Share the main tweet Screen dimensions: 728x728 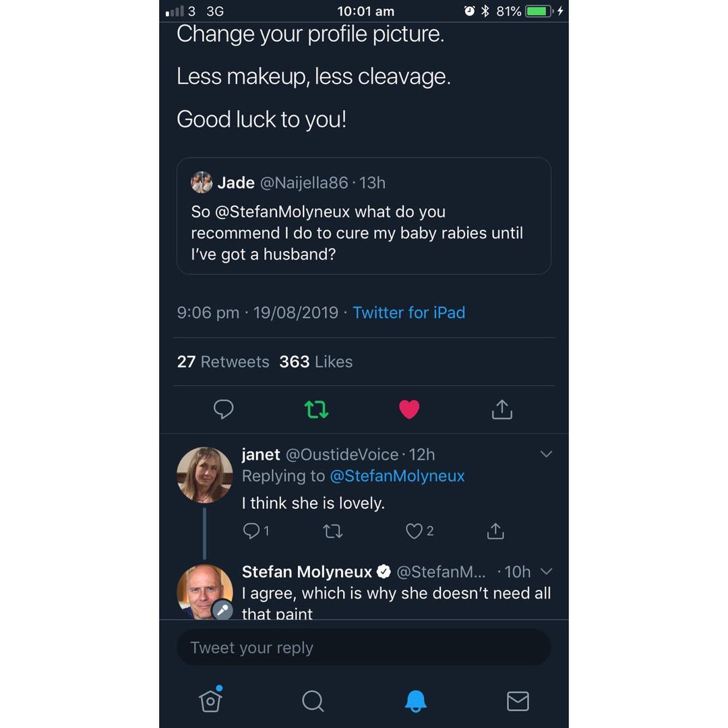[x=502, y=409]
